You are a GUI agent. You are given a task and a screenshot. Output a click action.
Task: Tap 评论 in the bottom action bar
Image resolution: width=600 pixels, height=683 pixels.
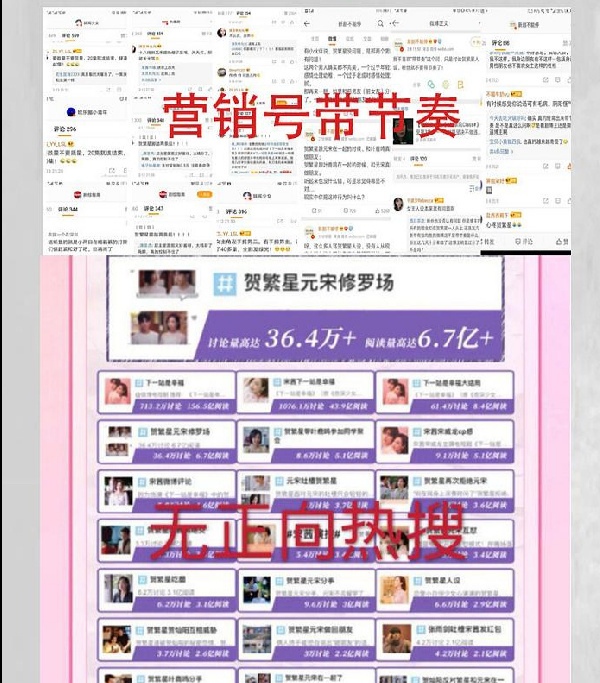point(524,241)
